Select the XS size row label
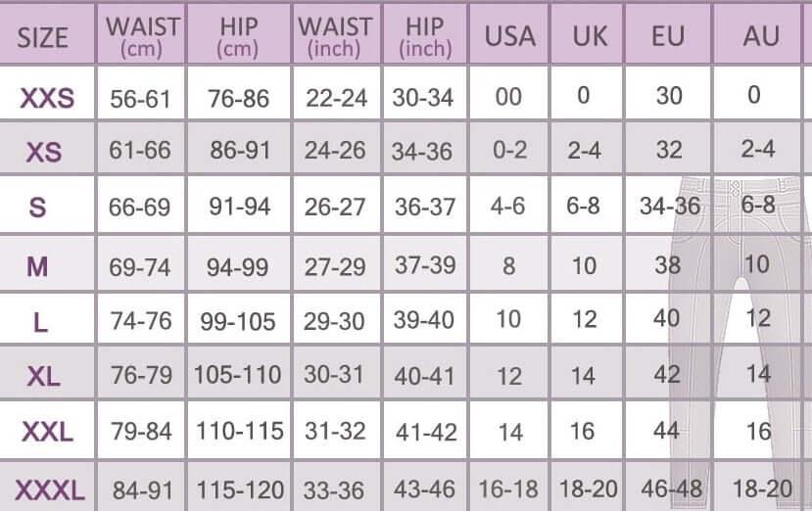The width and height of the screenshot is (812, 511). (43, 153)
